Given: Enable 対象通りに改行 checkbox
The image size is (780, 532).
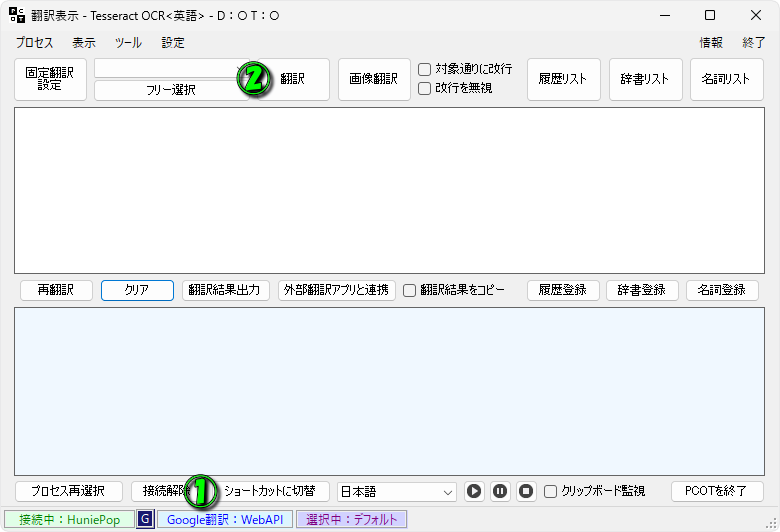Looking at the screenshot, I should click(424, 69).
